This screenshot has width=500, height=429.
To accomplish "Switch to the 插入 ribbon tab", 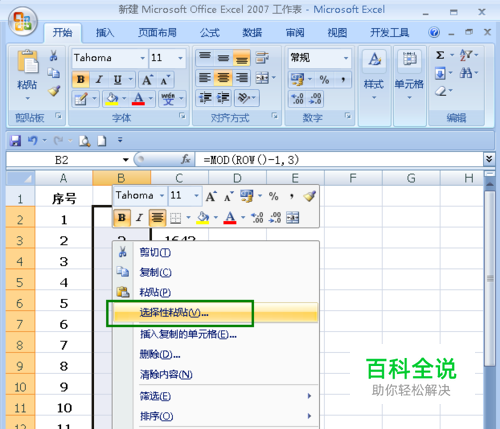I will click(x=105, y=33).
